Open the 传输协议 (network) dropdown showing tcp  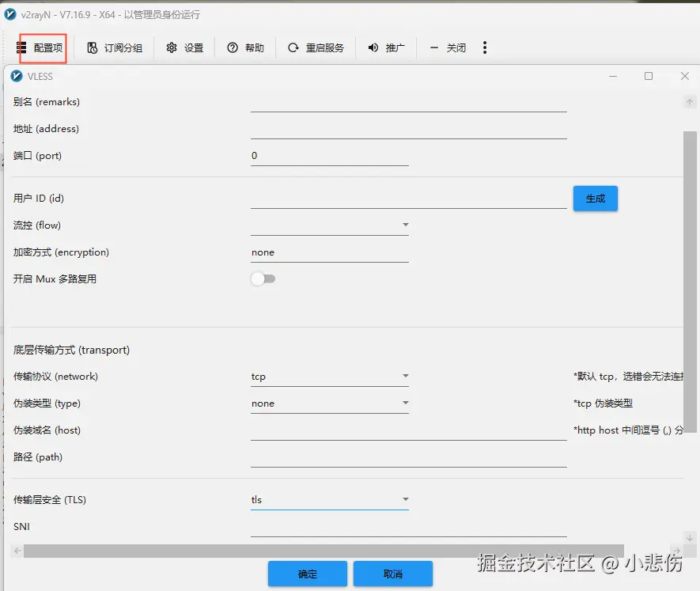point(330,377)
